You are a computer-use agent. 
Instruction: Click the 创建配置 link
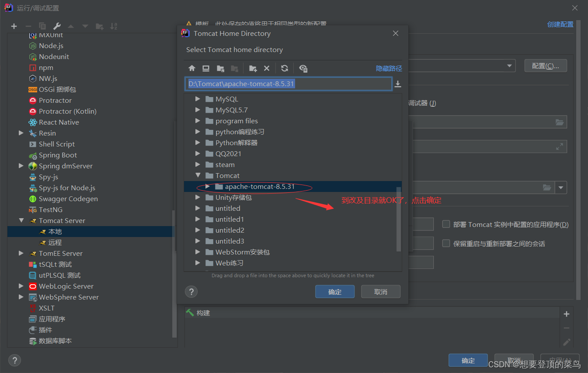coord(560,24)
